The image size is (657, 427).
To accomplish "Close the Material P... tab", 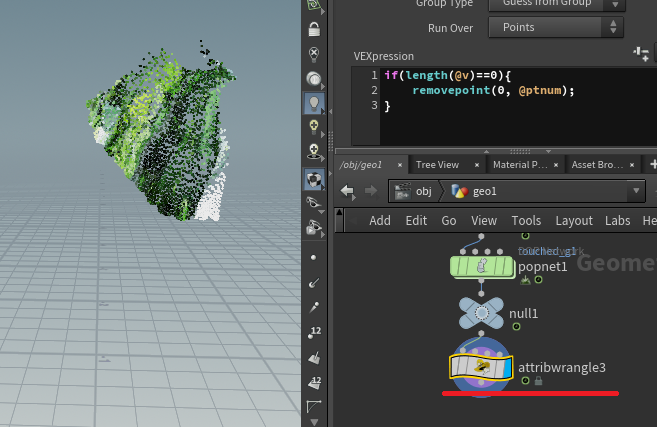I will 556,165.
